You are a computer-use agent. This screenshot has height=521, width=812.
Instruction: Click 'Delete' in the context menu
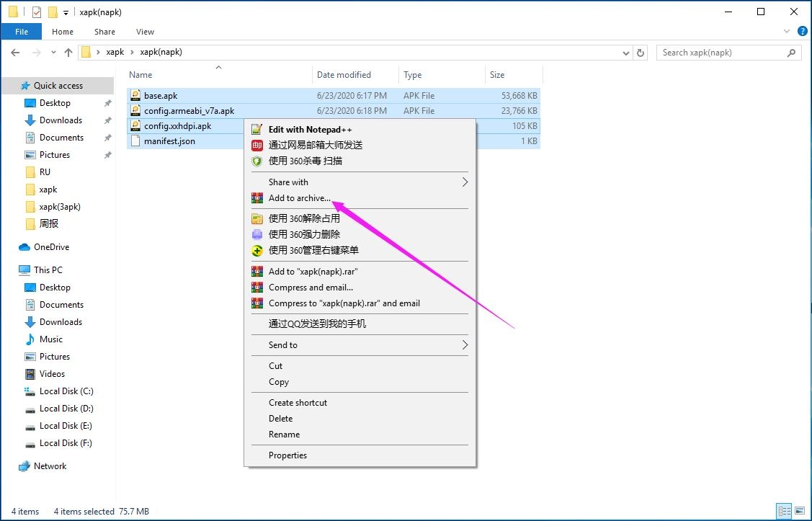280,418
